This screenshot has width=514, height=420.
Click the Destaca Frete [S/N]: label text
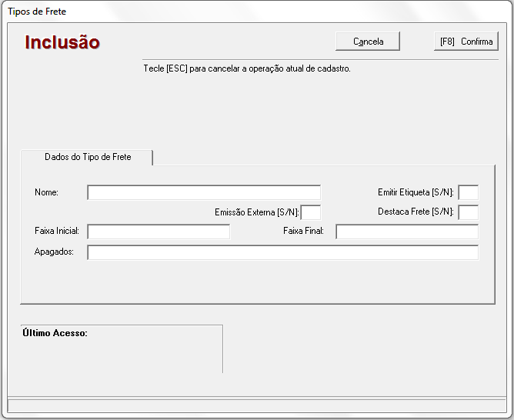(x=416, y=212)
